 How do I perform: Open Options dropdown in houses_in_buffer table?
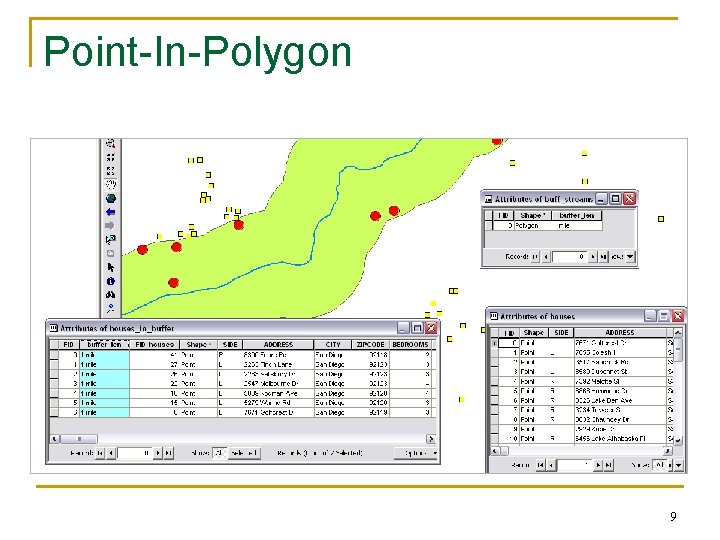pyautogui.click(x=416, y=453)
